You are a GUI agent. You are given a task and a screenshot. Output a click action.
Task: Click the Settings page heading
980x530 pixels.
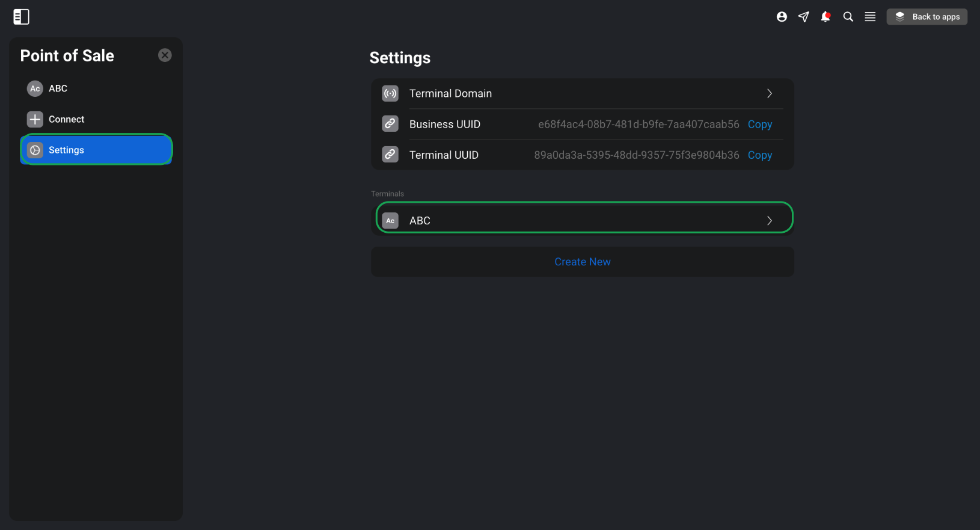click(400, 58)
